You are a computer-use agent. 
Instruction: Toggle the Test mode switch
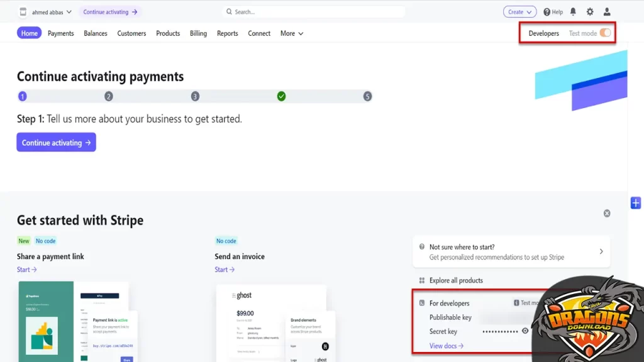605,33
